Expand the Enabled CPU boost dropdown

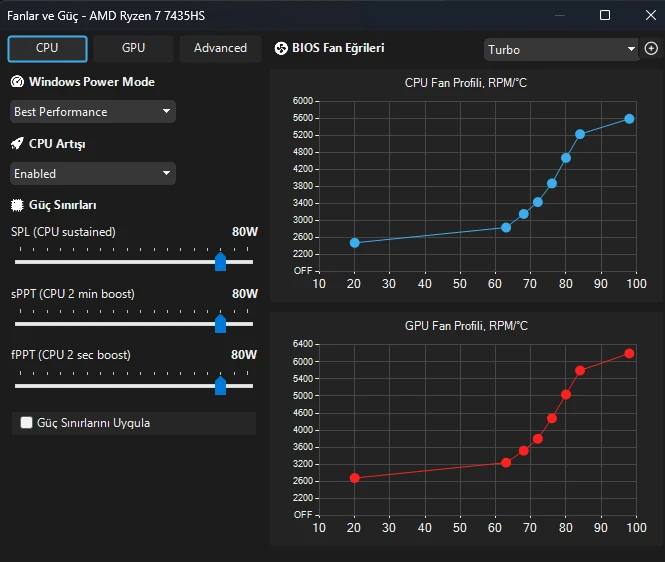[92, 173]
